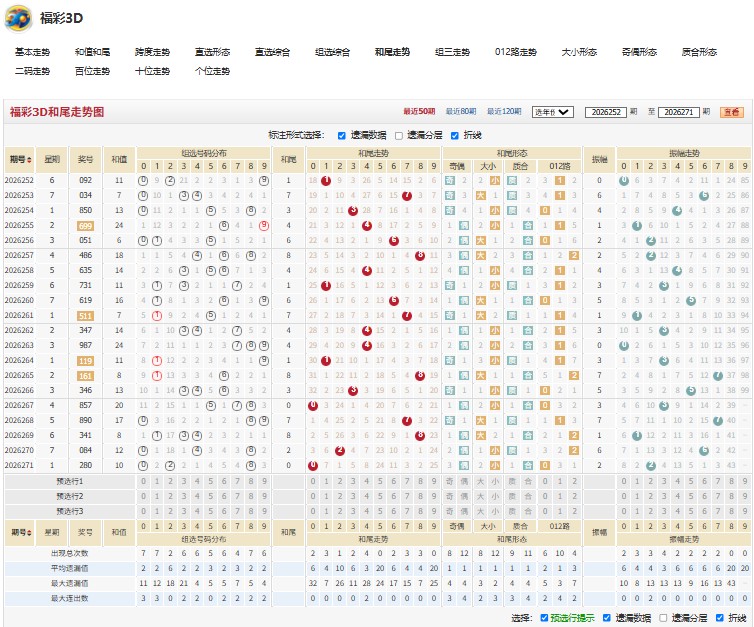Click the 福彩3D和尾走势图 title
Image resolution: width=754 pixels, height=627 pixels.
click(x=57, y=112)
